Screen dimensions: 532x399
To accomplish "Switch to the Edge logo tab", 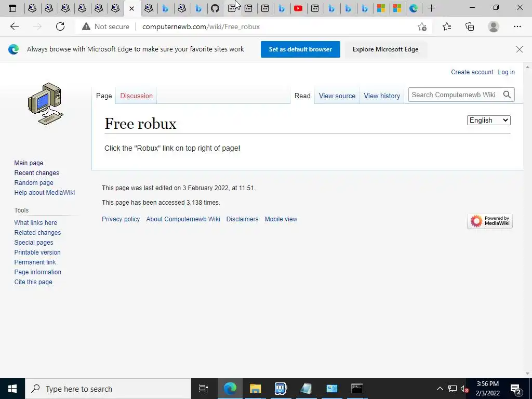I will 413,8.
